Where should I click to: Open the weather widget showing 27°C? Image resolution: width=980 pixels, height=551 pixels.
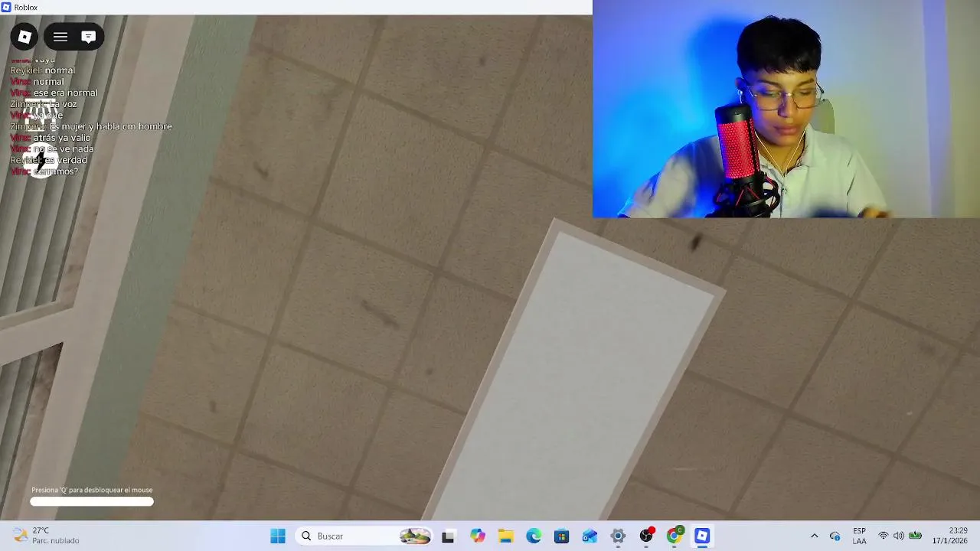[46, 536]
